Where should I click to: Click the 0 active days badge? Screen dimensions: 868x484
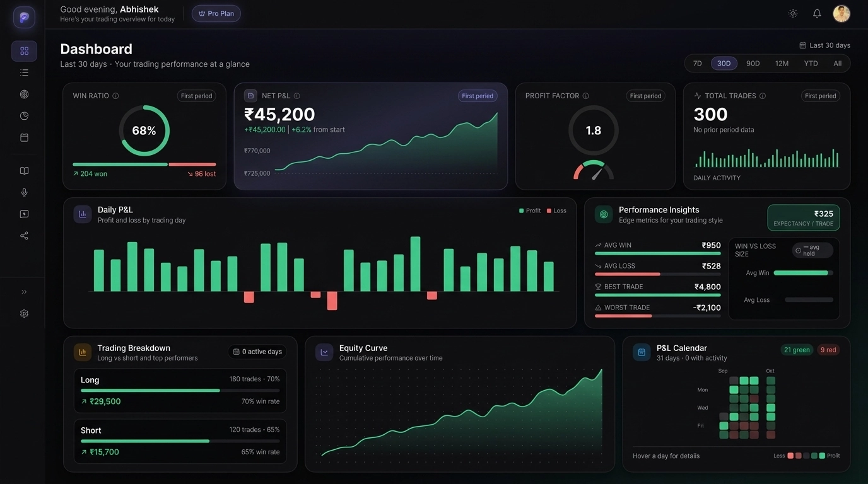pos(257,352)
